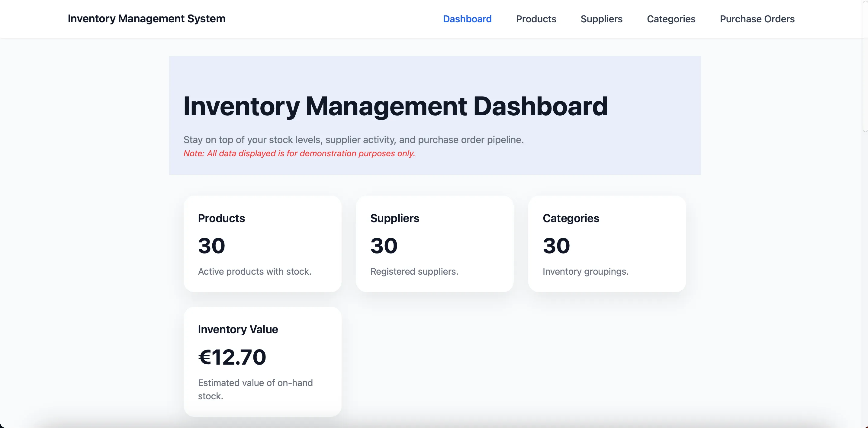Click the Inventory Value card heading
The width and height of the screenshot is (868, 428).
[238, 329]
